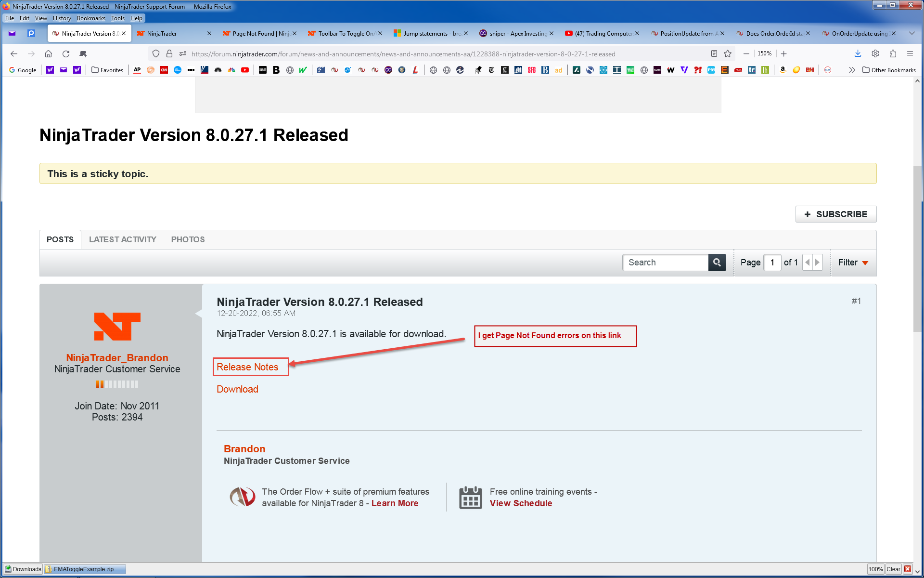Open the extensions puzzle icon
Screen dimensions: 924x578
tap(893, 53)
